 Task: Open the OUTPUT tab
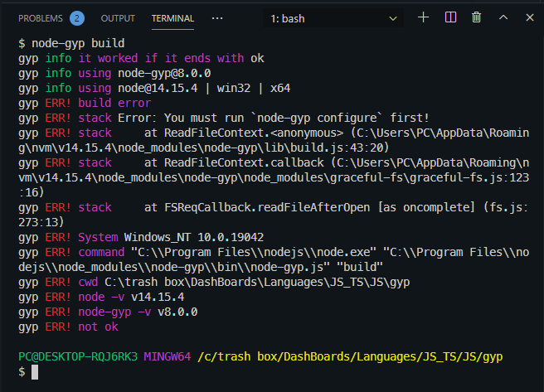click(118, 18)
